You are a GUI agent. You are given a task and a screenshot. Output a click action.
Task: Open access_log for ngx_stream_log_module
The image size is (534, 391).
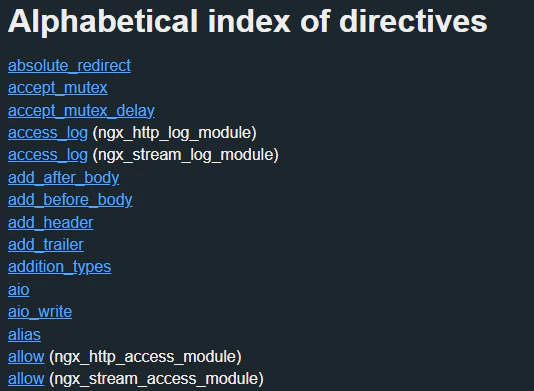tap(48, 155)
